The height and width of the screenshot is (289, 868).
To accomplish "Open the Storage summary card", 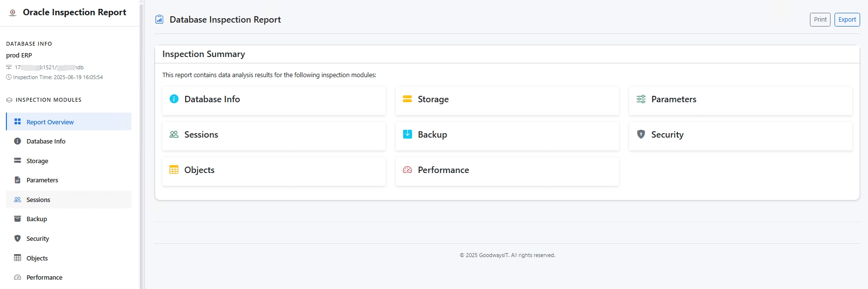I will 507,101.
